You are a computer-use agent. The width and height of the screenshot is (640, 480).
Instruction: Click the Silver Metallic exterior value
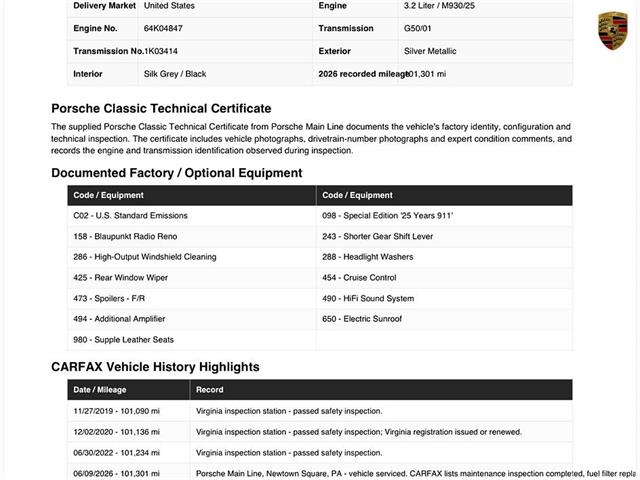point(430,51)
